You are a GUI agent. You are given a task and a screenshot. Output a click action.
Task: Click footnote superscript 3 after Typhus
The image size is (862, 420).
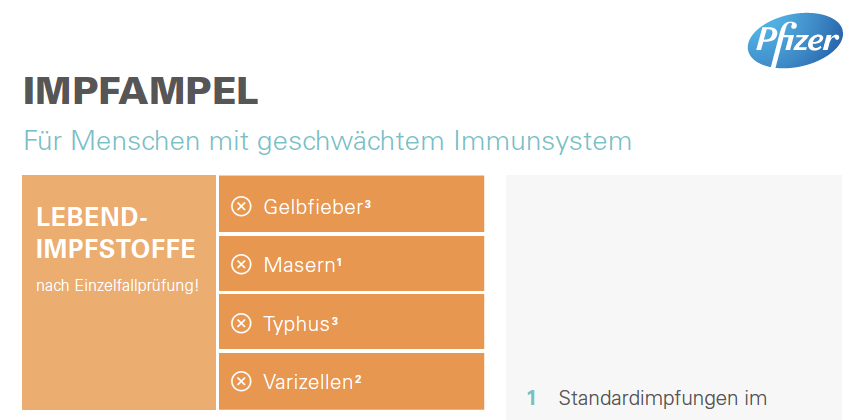(334, 319)
